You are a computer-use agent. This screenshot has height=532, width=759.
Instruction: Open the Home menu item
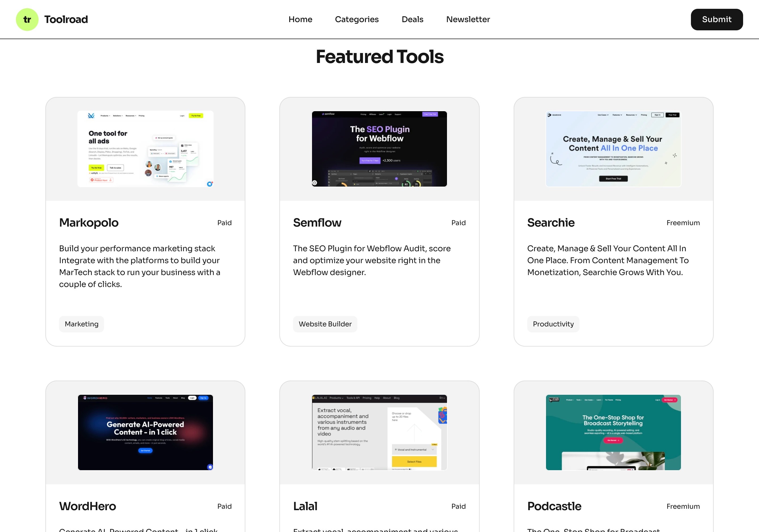[x=300, y=19]
